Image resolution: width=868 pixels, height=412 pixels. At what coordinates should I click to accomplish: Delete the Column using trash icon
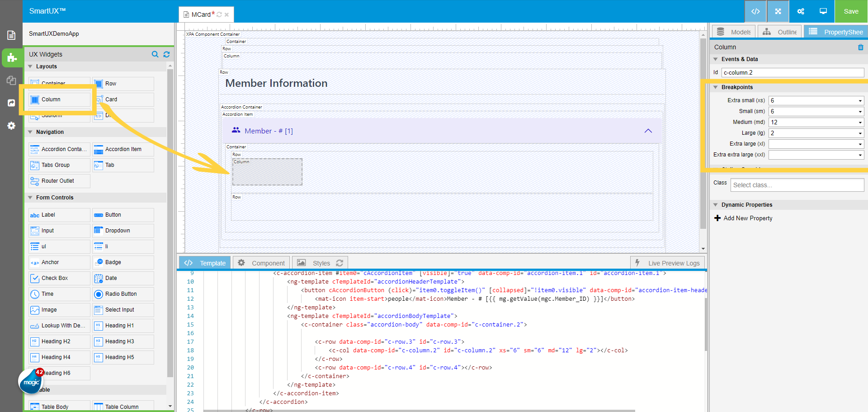(860, 47)
